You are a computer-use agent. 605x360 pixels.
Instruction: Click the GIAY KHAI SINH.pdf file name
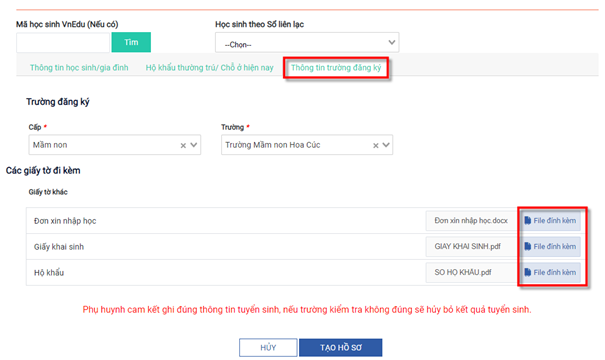468,247
